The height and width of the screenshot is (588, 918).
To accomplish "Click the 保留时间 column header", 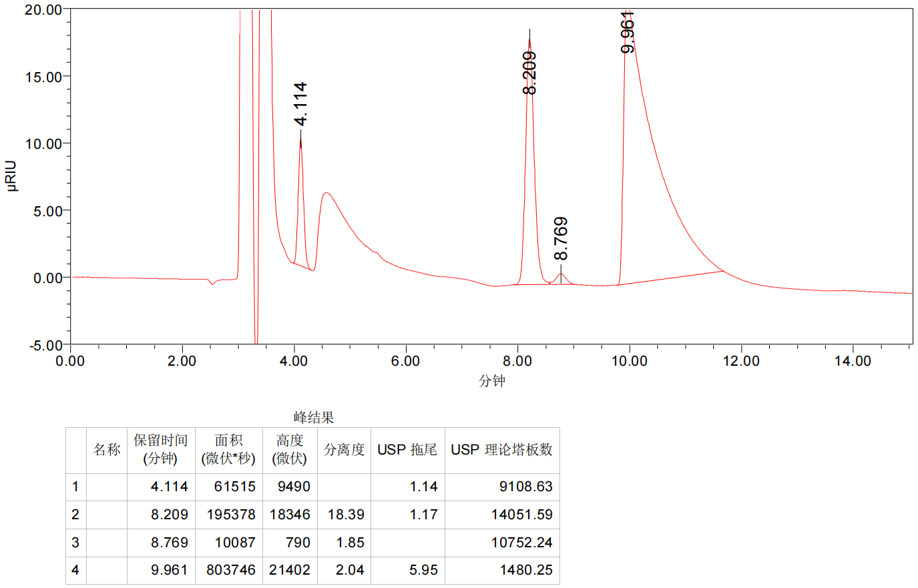I will 160,449.
